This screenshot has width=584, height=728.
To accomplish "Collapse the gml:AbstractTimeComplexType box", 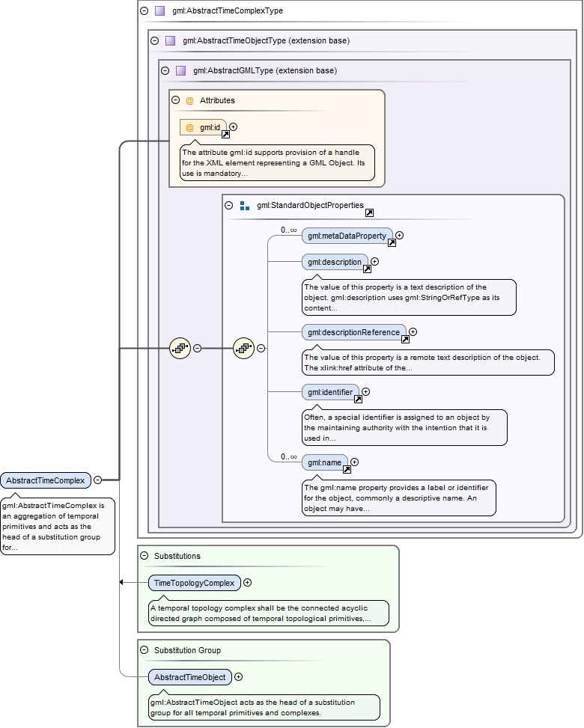I will click(145, 11).
